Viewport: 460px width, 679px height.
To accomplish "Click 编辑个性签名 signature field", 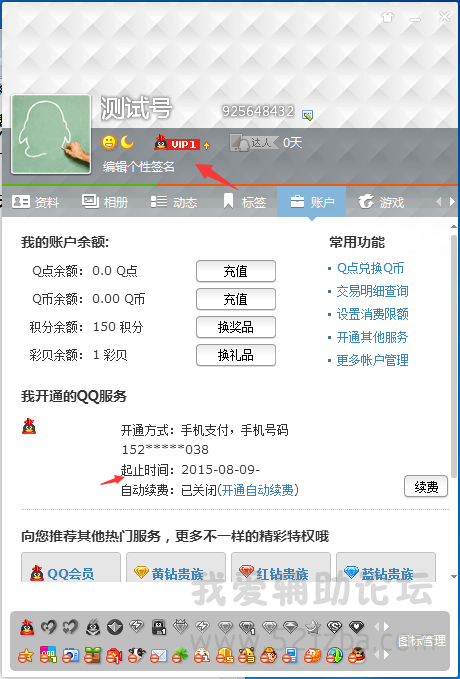I will pos(139,166).
